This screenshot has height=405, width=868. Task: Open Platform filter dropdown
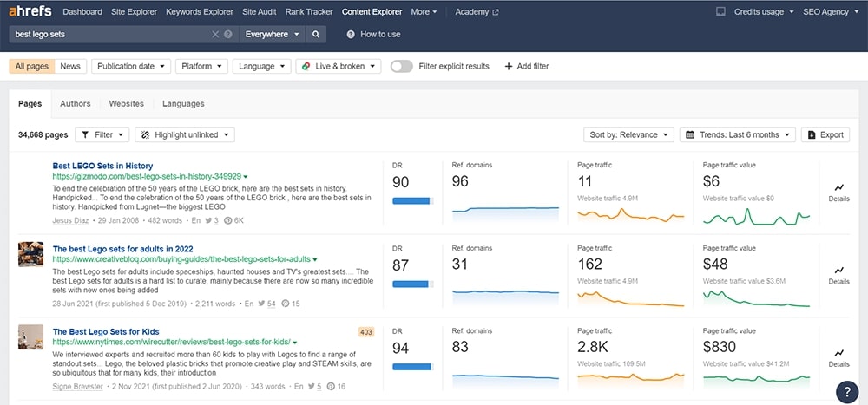pyautogui.click(x=201, y=67)
